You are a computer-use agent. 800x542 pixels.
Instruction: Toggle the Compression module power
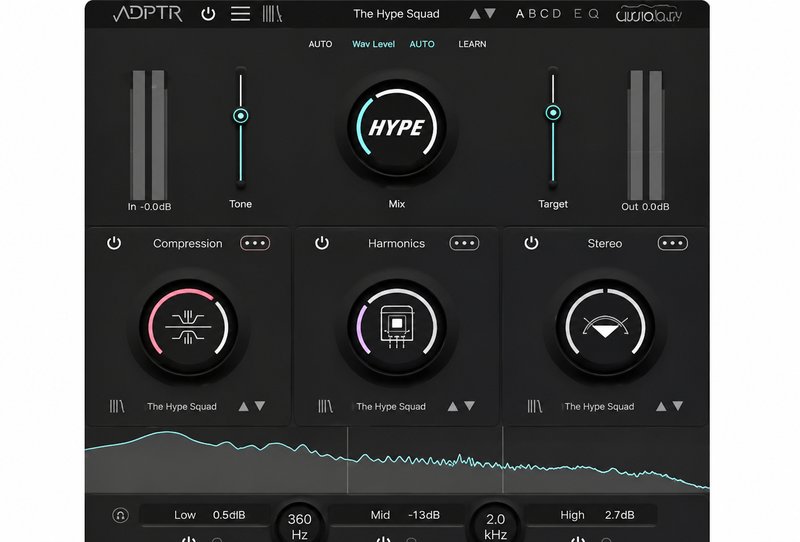114,243
